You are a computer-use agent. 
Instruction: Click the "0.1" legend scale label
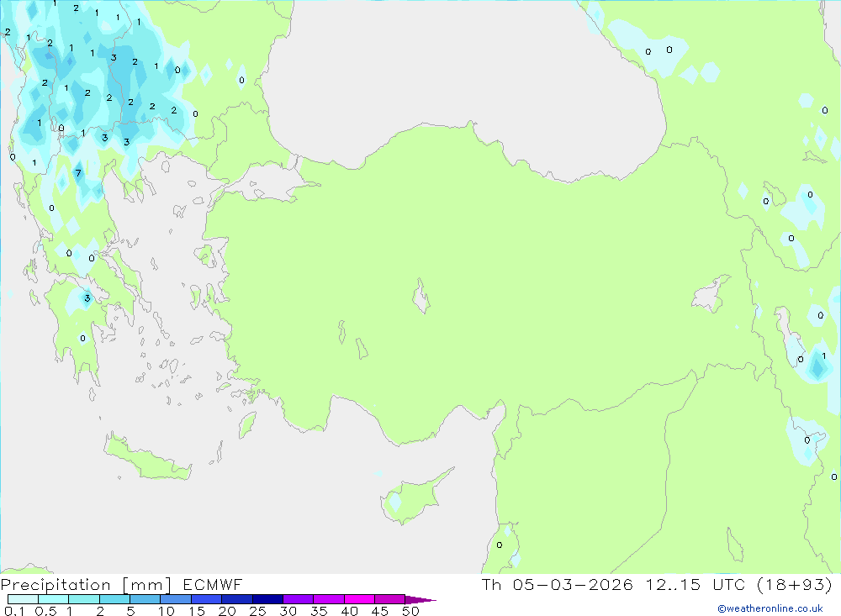(14, 611)
